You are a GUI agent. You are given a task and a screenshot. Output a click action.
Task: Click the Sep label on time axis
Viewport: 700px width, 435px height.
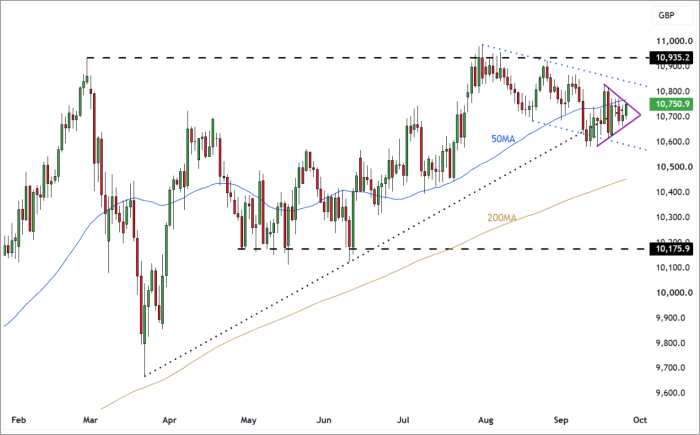[x=561, y=420]
